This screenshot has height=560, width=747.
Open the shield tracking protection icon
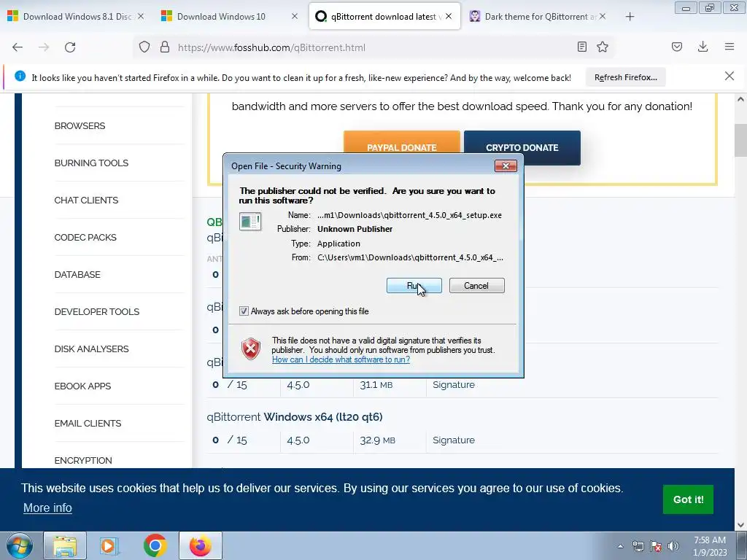(144, 47)
